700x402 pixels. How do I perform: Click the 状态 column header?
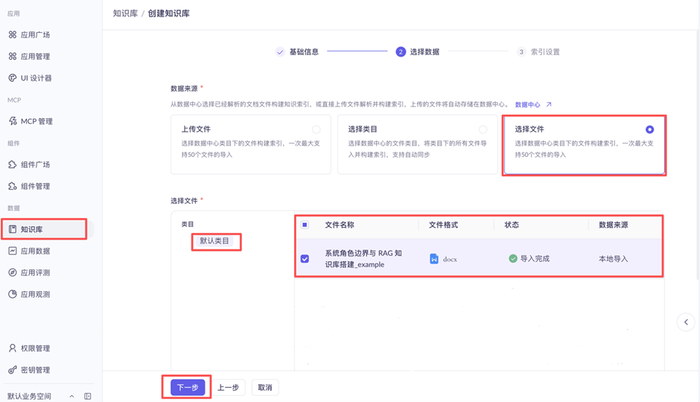[512, 225]
